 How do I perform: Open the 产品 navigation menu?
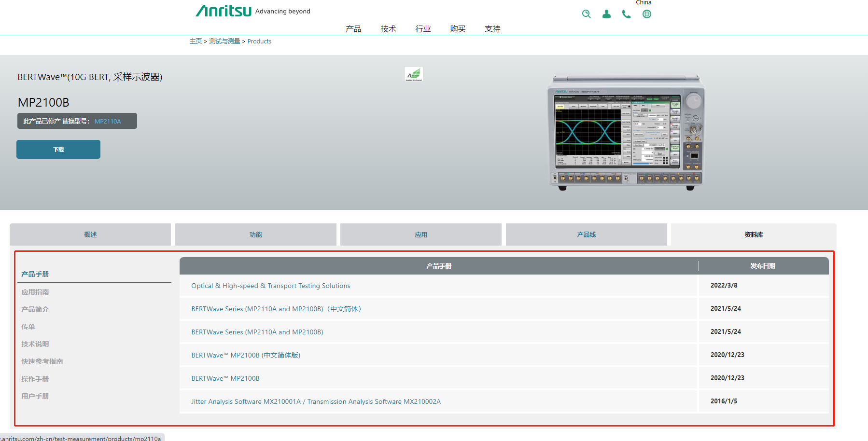pyautogui.click(x=353, y=29)
